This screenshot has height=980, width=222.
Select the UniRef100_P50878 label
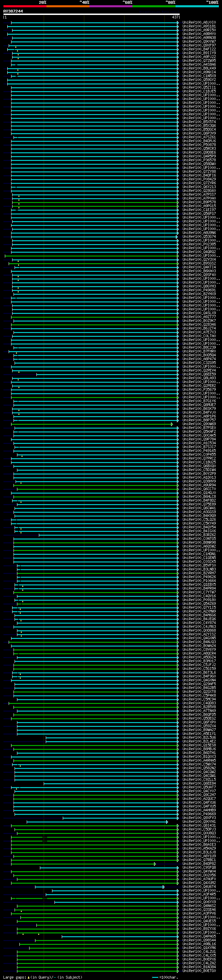point(199,145)
